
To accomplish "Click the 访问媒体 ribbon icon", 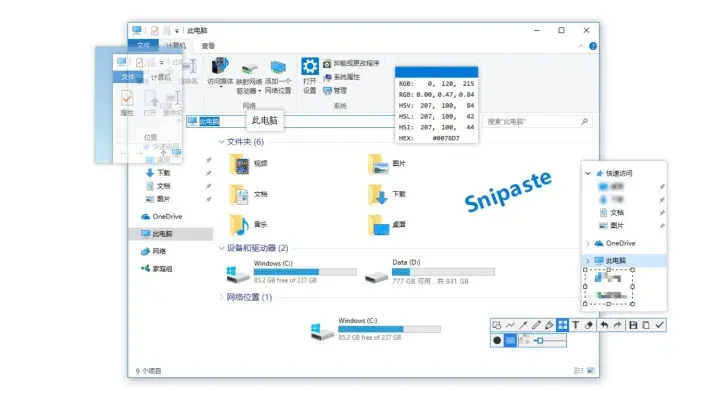I will tap(220, 67).
